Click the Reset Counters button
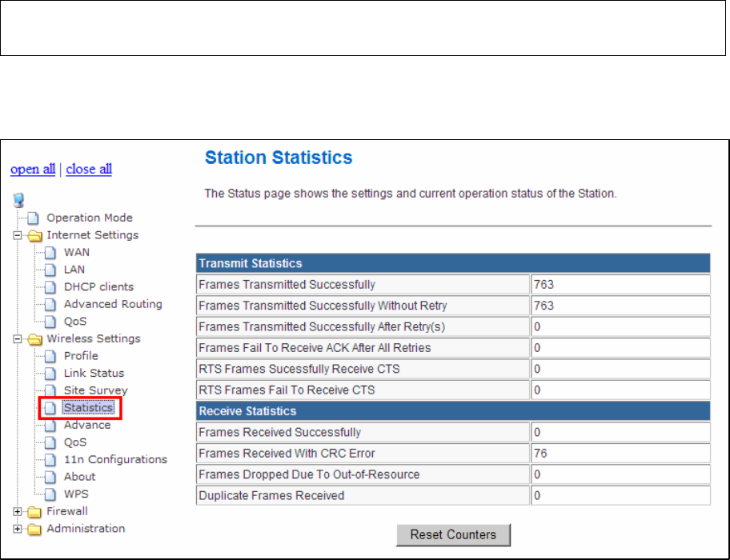This screenshot has height=560, width=730. (453, 535)
